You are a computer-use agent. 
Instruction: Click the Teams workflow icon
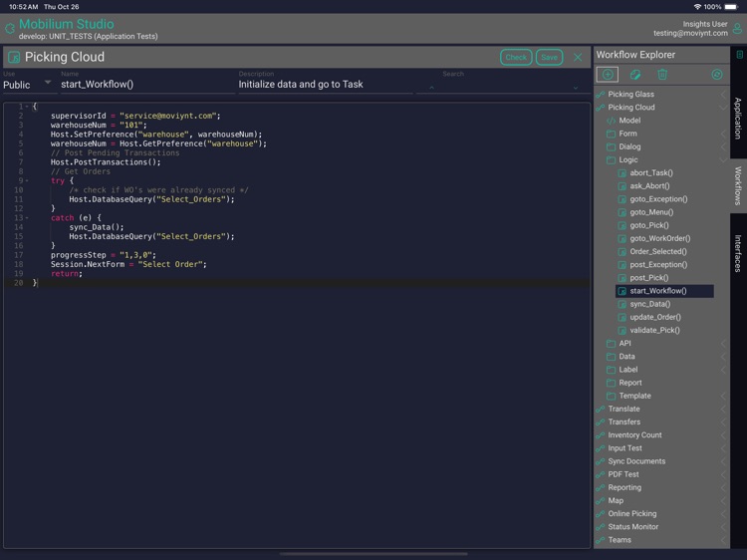(x=601, y=540)
